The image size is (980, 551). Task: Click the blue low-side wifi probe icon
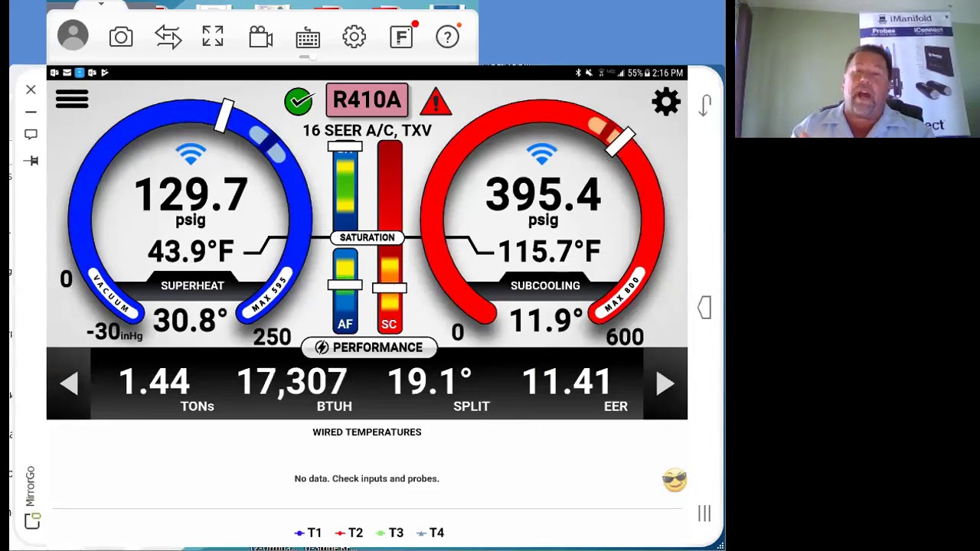click(191, 155)
